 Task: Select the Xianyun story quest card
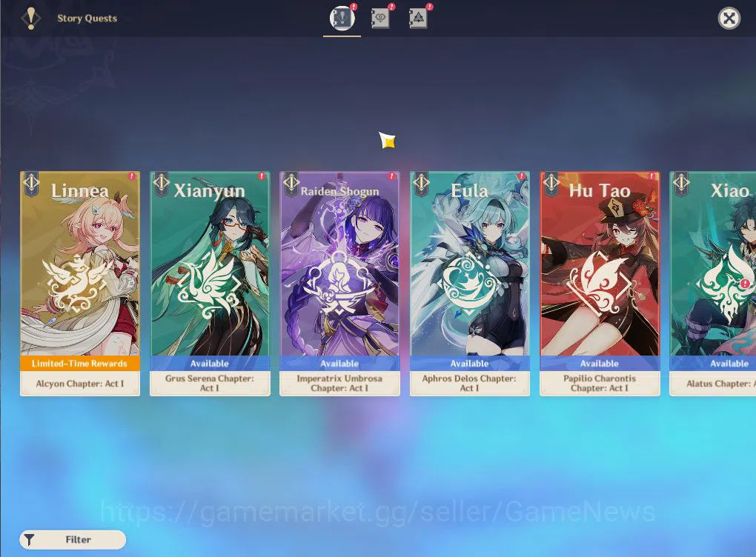[210, 284]
